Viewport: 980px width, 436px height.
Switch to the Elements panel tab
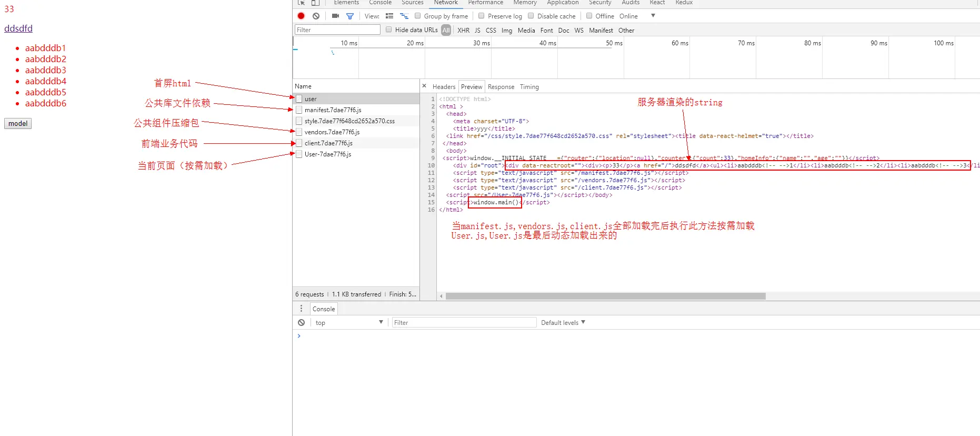[x=346, y=3]
